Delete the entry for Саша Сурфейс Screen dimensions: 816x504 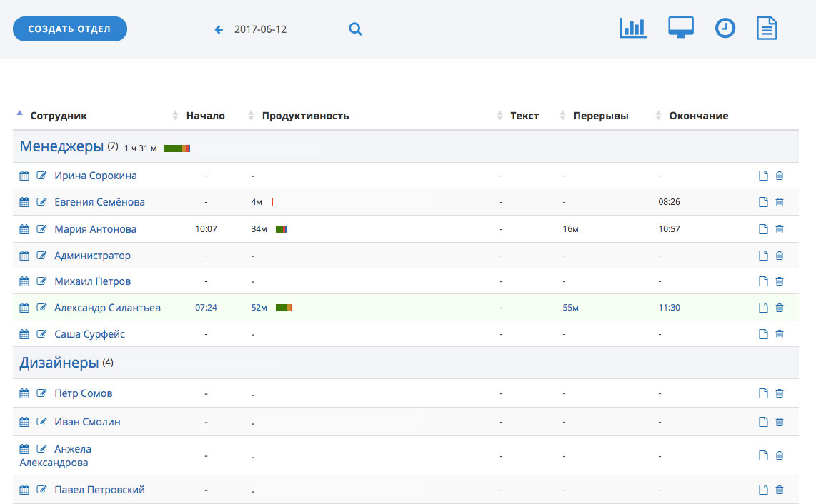(779, 333)
